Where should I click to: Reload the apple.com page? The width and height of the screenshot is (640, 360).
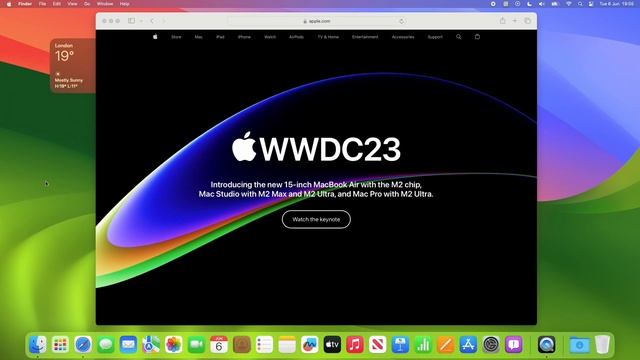[x=402, y=21]
